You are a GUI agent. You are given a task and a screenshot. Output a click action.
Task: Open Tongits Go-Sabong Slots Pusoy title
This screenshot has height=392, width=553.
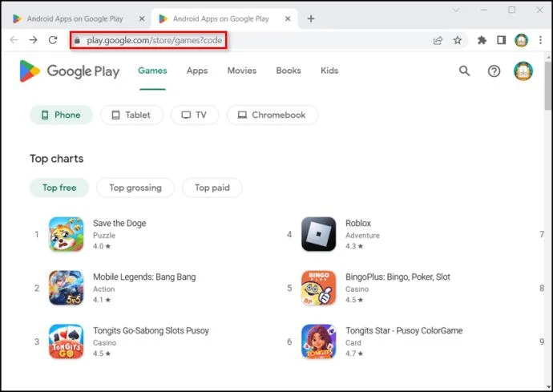(151, 330)
